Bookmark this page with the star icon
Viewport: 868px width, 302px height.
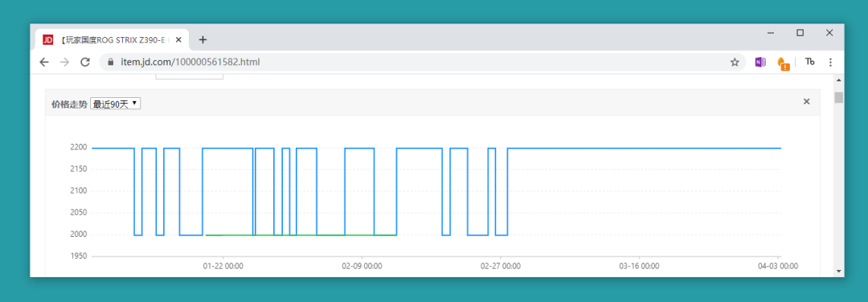pyautogui.click(x=735, y=63)
